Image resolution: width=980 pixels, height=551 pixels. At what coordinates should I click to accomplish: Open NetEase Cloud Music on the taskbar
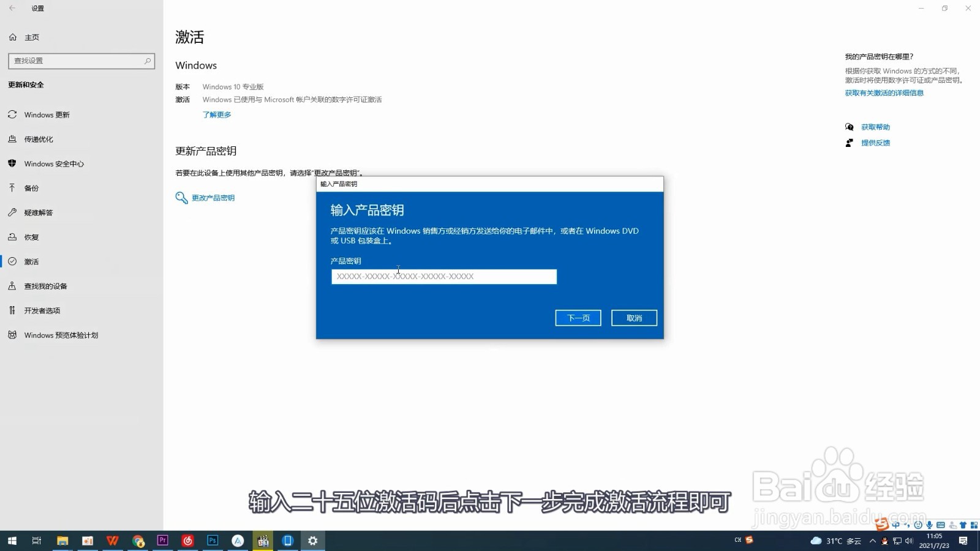[x=188, y=541]
